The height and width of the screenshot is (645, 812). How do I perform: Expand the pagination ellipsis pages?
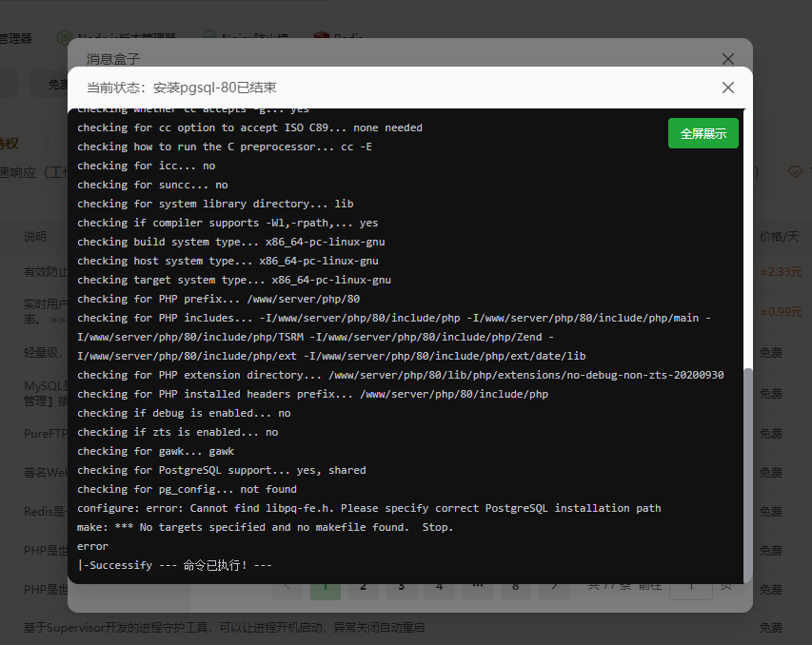[x=477, y=586]
